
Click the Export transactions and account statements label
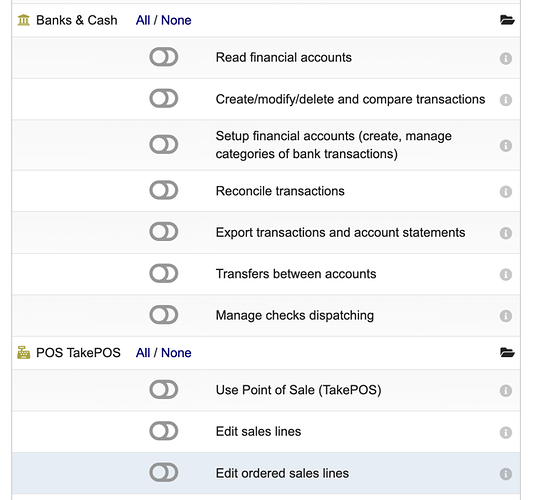pyautogui.click(x=340, y=233)
